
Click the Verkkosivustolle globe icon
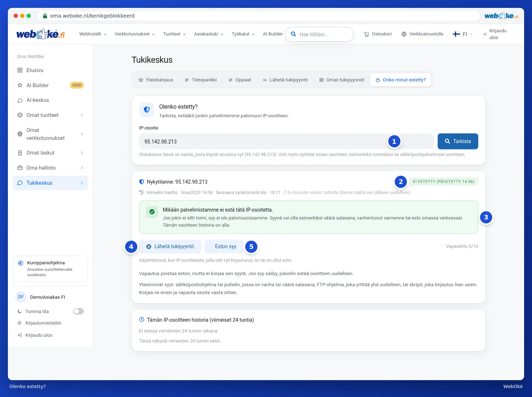tap(404, 34)
